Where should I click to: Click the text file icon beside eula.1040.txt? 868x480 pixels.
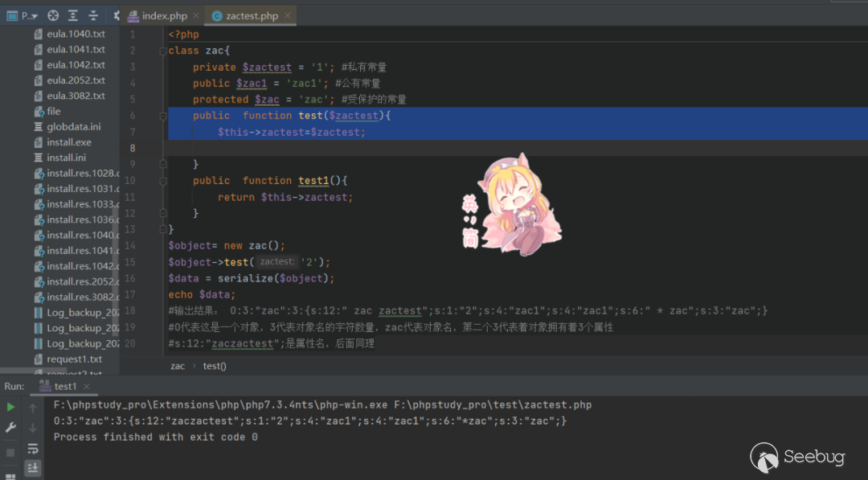[39, 34]
